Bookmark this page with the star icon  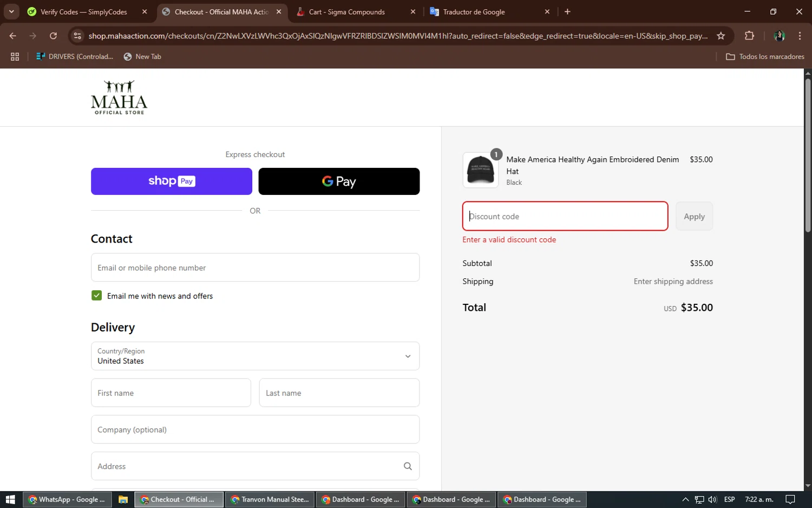coord(721,36)
